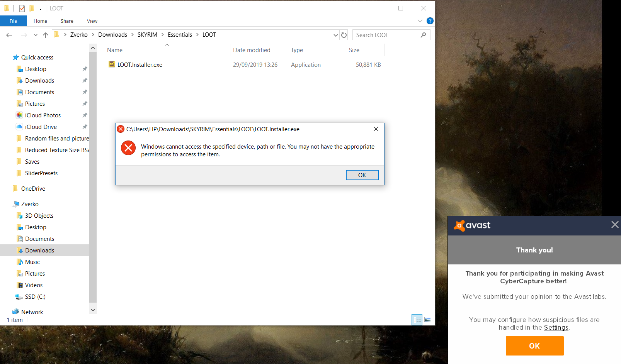Open pinned Downloads under Quick access
The image size is (621, 364).
pyautogui.click(x=39, y=81)
